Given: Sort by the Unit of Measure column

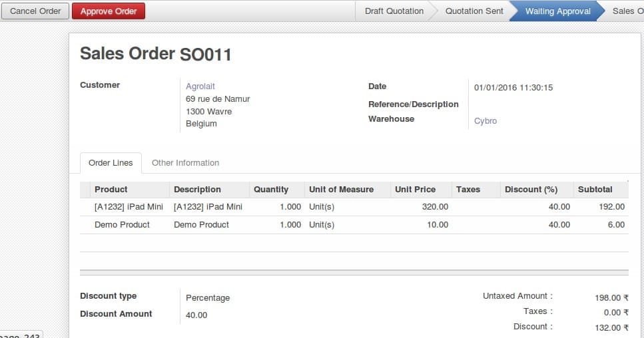Looking at the screenshot, I should pyautogui.click(x=341, y=190).
